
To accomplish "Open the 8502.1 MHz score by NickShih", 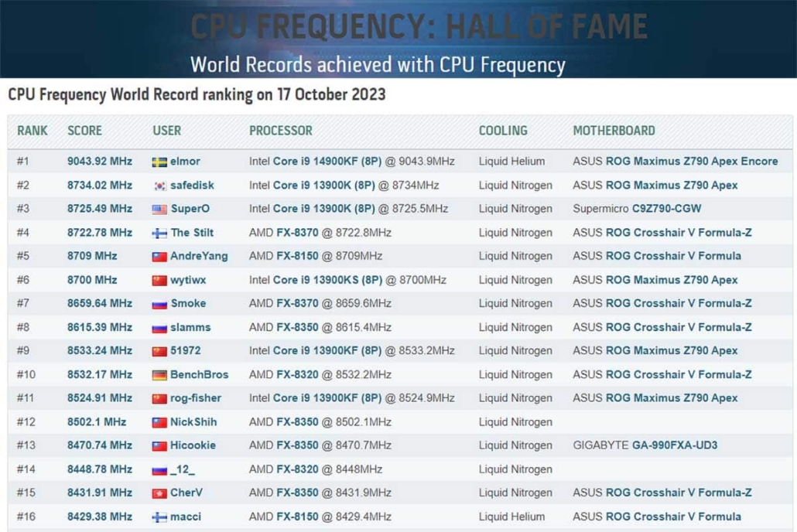I will (x=96, y=422).
